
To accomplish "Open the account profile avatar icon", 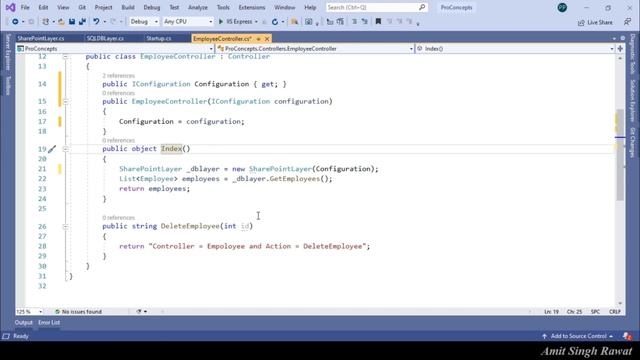I will click(562, 7).
